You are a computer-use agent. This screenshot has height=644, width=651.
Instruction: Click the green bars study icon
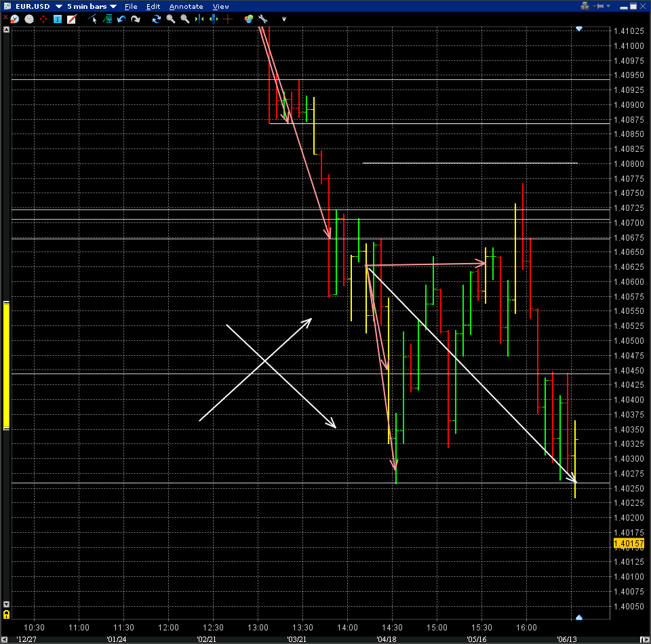[x=107, y=19]
